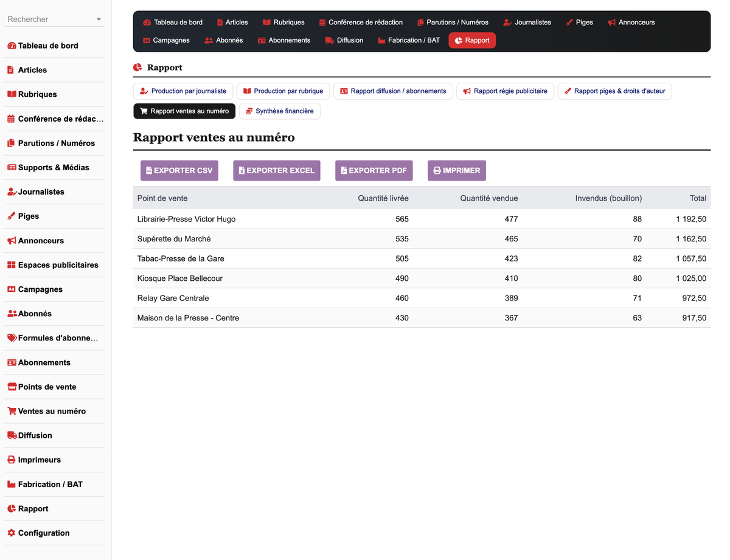The height and width of the screenshot is (560, 730).
Task: Click the Tabac-Presse de la Gare row name
Action: (x=181, y=258)
